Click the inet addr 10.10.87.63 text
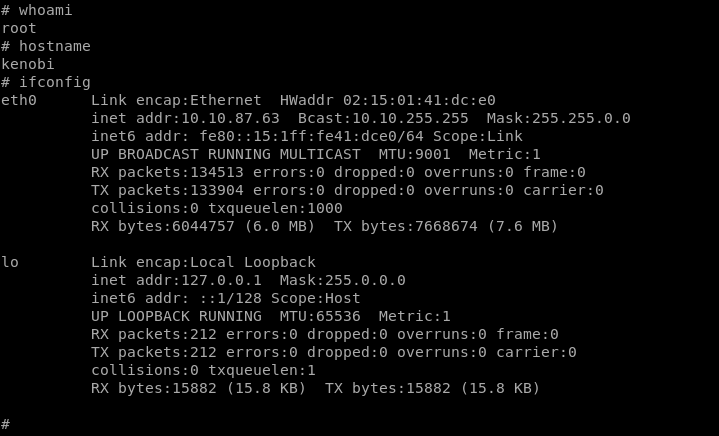 [185, 118]
